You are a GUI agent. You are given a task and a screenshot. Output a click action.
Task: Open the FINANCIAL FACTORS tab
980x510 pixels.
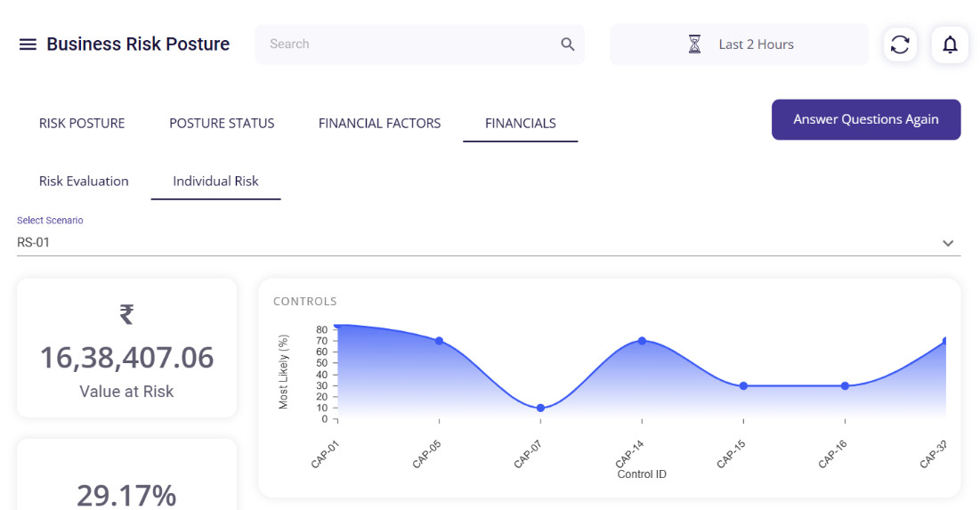click(x=379, y=123)
